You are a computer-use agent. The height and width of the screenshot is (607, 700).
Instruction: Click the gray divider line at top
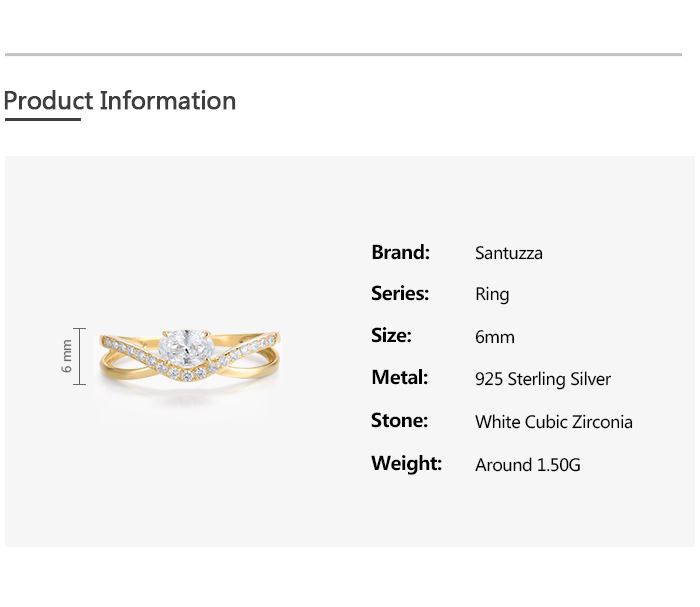pyautogui.click(x=343, y=54)
